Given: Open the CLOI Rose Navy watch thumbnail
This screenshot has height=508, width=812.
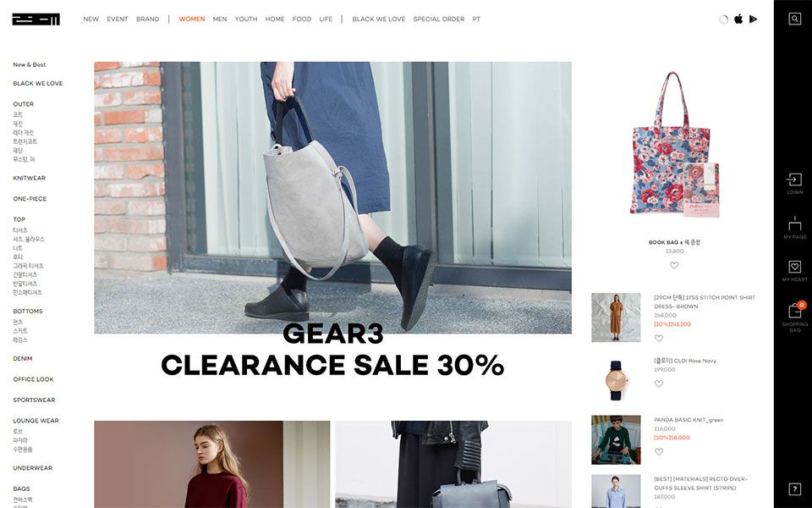Looking at the screenshot, I should coord(616,380).
